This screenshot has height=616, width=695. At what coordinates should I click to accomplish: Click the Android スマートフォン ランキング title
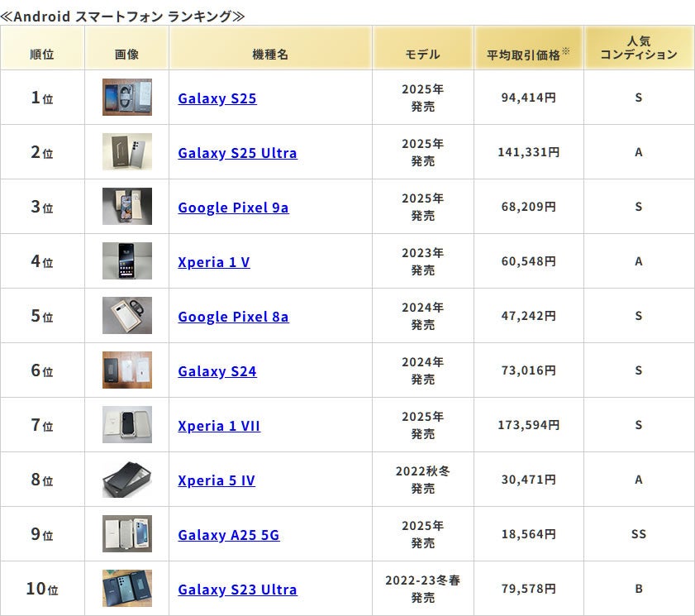(122, 17)
